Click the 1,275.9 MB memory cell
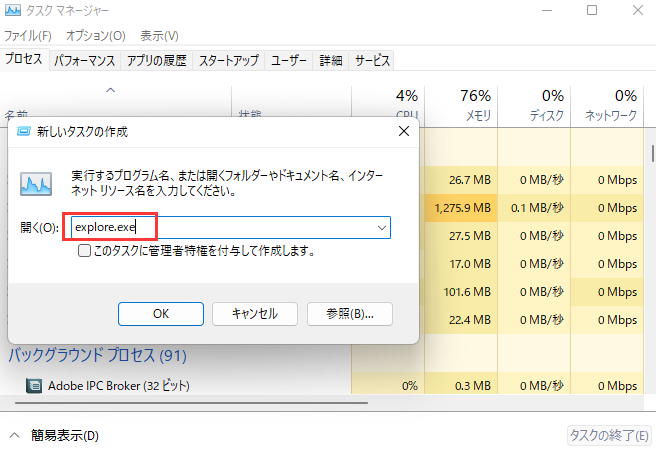This screenshot has height=457, width=656. coord(461,208)
